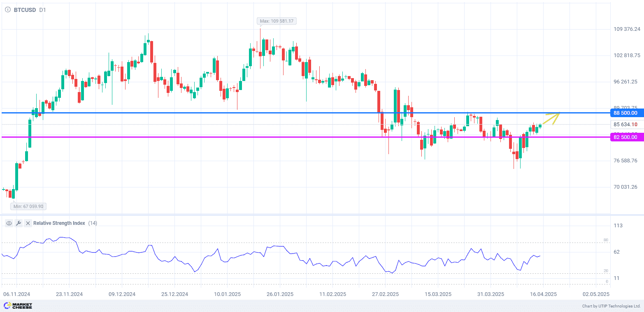
Task: Change the D1 timeframe label
Action: pyautogui.click(x=42, y=10)
